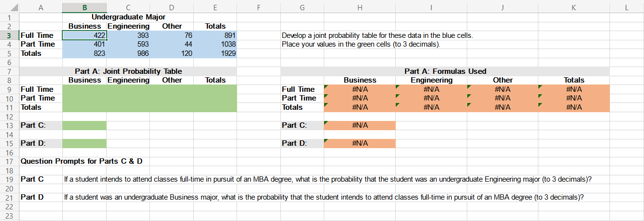Screen dimensions: 644x221
Task: Click cell with value 593
Action: click(128, 44)
